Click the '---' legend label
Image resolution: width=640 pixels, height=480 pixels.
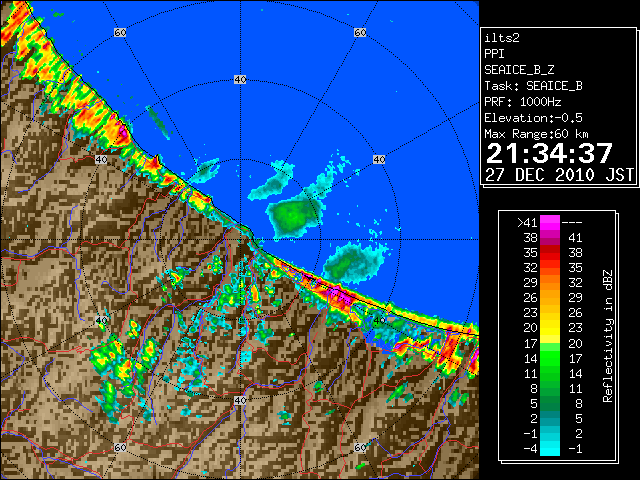tap(572, 223)
